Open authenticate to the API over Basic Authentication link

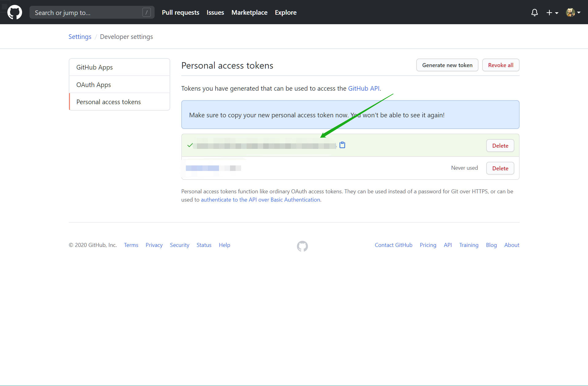click(260, 199)
